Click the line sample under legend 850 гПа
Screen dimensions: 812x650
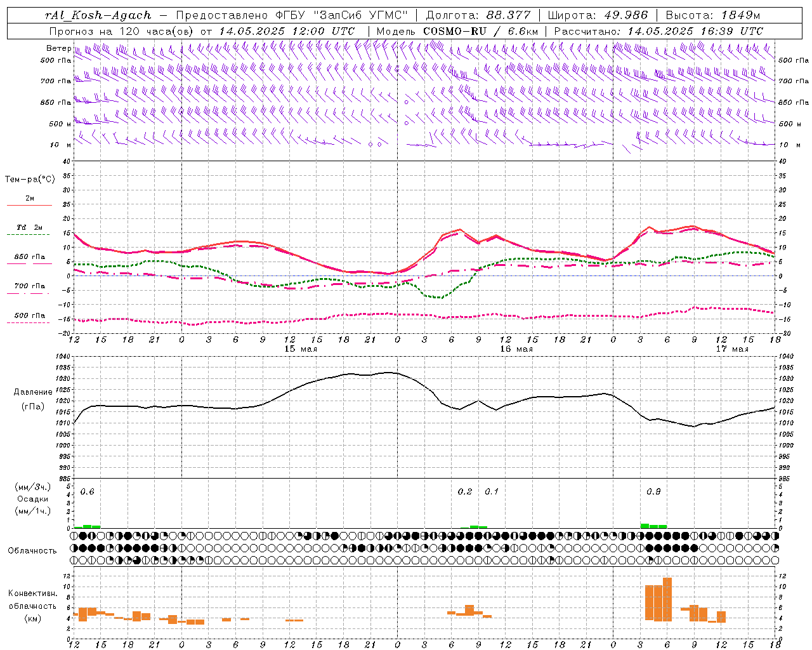(29, 264)
